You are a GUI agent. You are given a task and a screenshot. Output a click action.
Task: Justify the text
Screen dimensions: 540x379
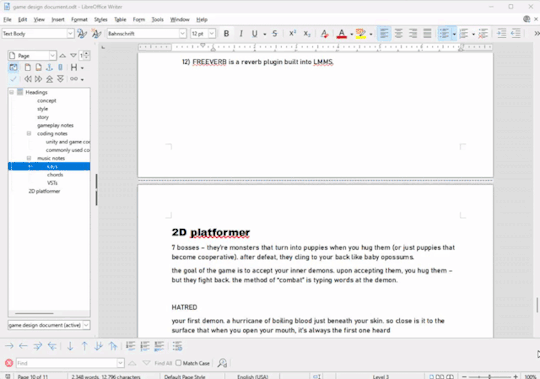(x=427, y=33)
